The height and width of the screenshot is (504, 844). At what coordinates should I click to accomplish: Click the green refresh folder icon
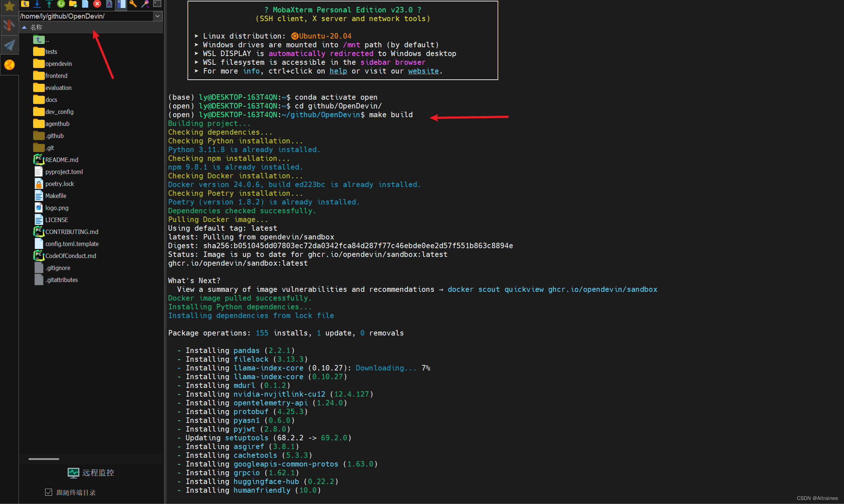tap(61, 4)
